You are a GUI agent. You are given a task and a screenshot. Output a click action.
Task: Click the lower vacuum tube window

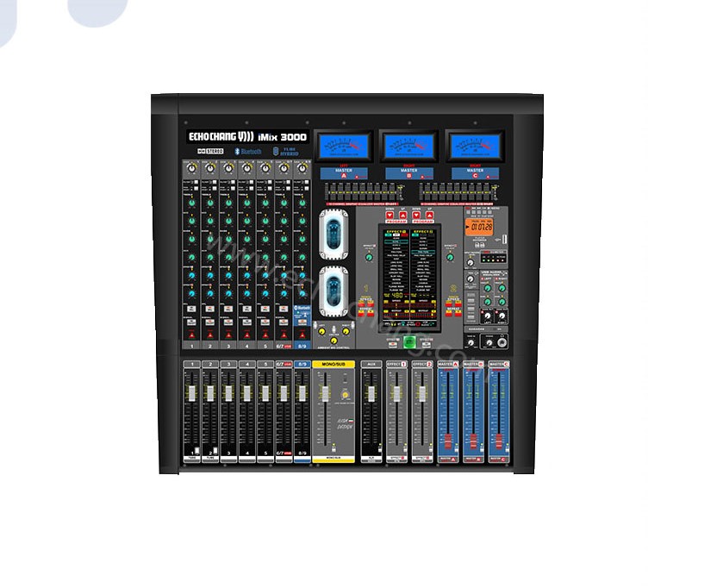(x=333, y=291)
